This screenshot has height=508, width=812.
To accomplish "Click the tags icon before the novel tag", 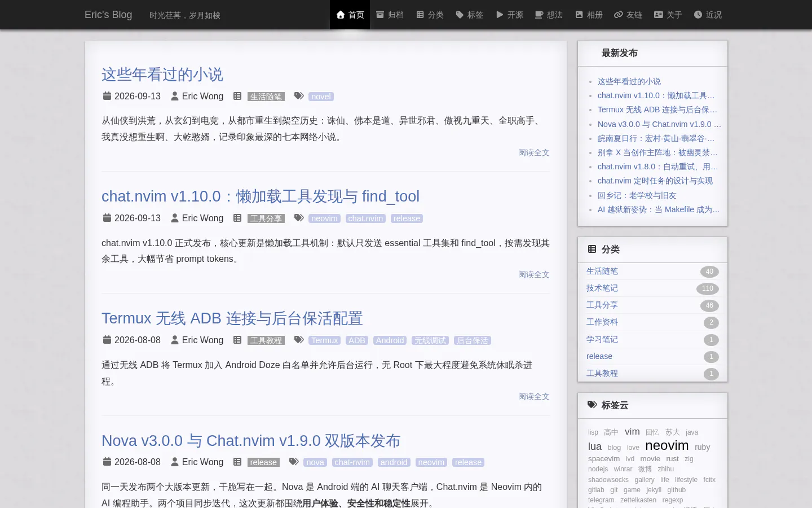I will (299, 96).
